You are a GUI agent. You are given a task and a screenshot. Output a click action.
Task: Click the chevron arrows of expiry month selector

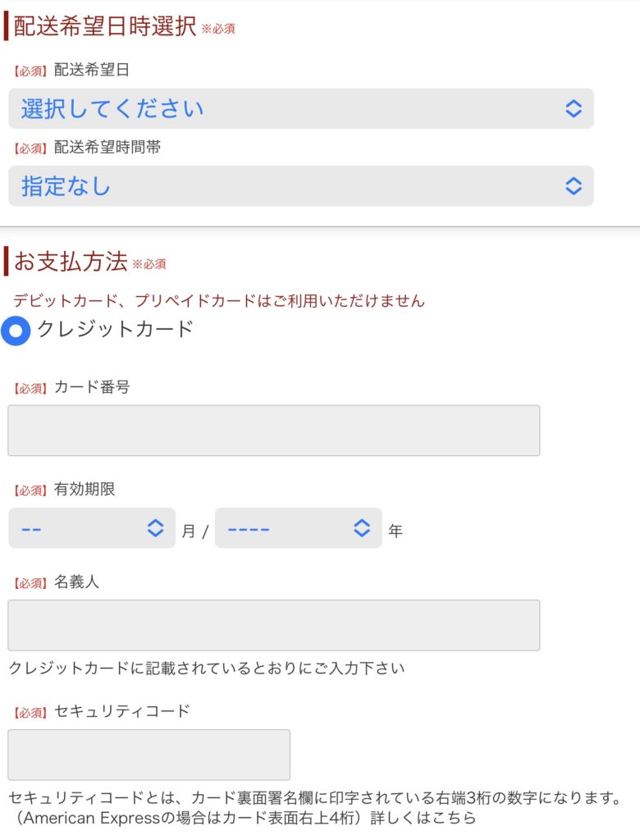click(x=155, y=528)
